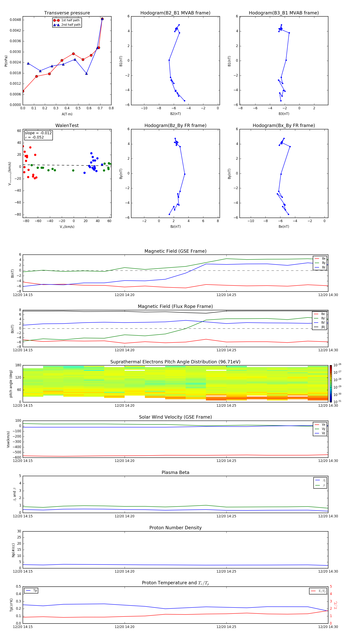Select Bx' legend entry in Flux Rope plot

320,314
